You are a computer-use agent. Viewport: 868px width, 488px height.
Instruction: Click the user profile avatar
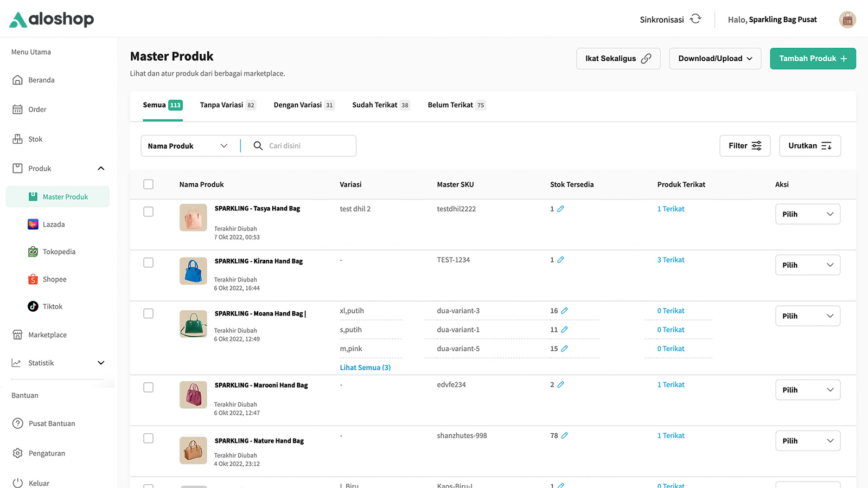click(x=847, y=20)
